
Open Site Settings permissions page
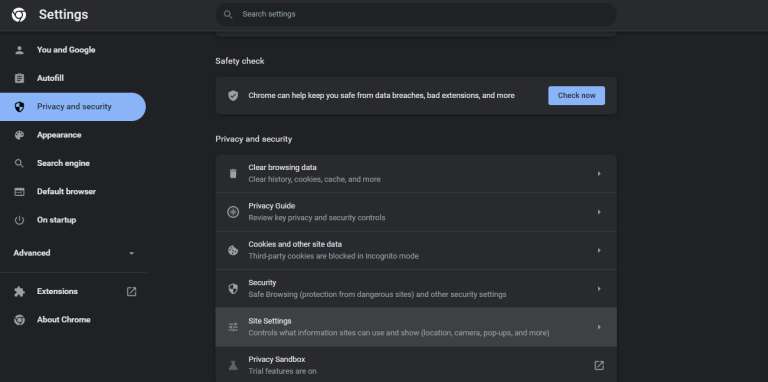coord(416,327)
